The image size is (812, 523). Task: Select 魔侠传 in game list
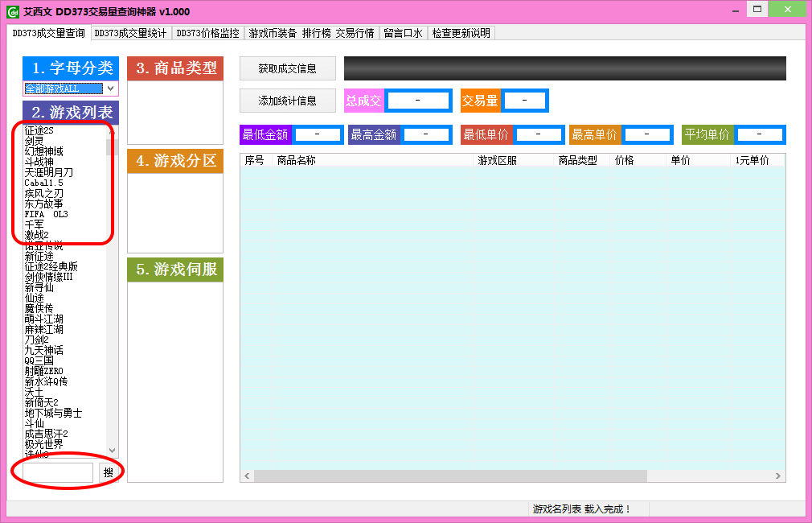click(x=39, y=308)
